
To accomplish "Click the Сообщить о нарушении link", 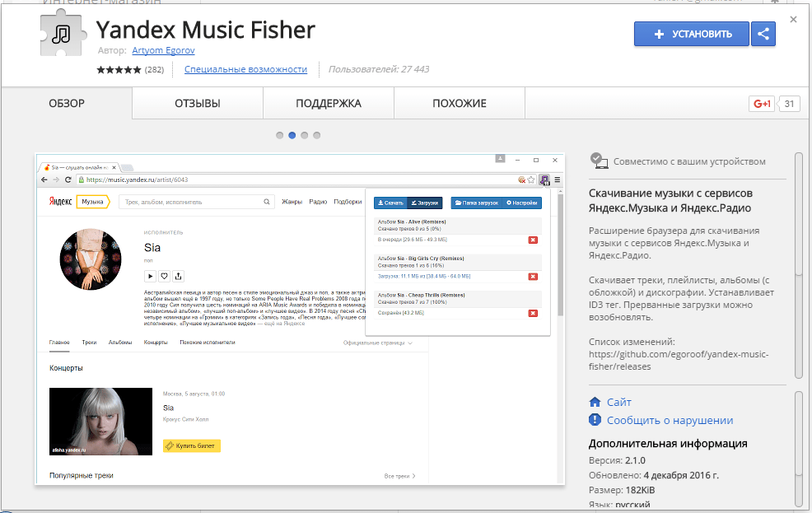I will (670, 420).
